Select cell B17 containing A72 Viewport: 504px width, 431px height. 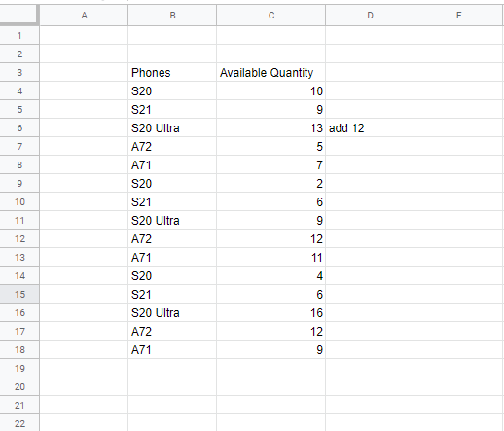pyautogui.click(x=172, y=331)
